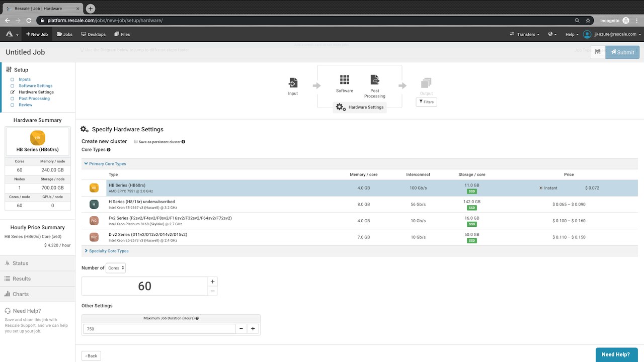Reload the page in the browser
644x362 pixels.
pos(29,21)
